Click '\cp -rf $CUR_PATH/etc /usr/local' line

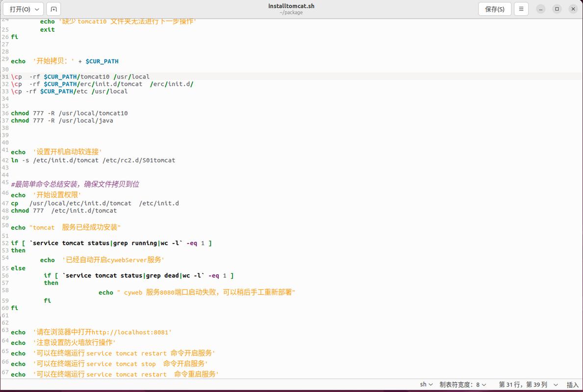(69, 91)
